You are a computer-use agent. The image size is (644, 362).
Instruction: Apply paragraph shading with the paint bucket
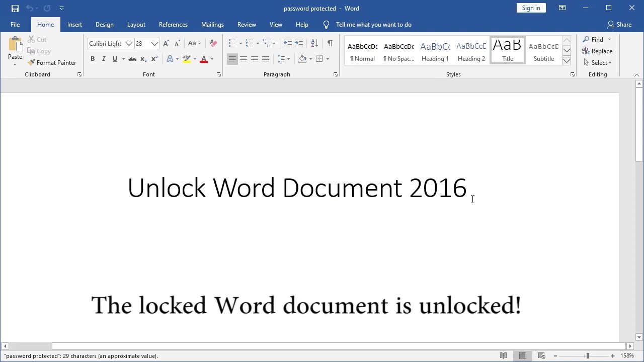(x=302, y=59)
